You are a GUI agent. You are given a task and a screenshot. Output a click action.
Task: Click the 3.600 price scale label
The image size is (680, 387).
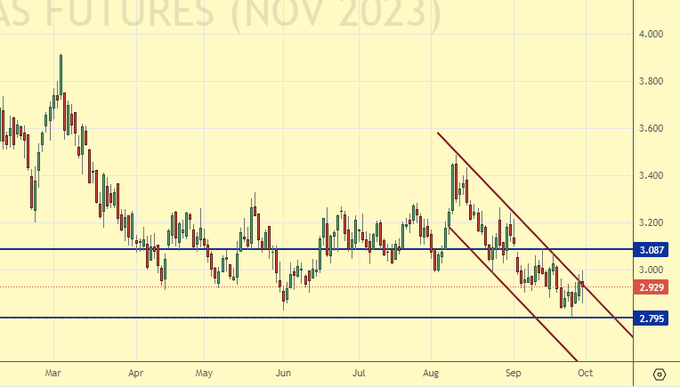pos(651,128)
